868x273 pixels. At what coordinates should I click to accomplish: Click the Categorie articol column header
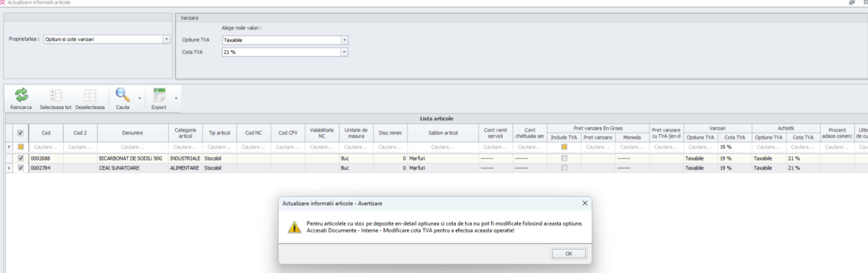[x=185, y=133]
